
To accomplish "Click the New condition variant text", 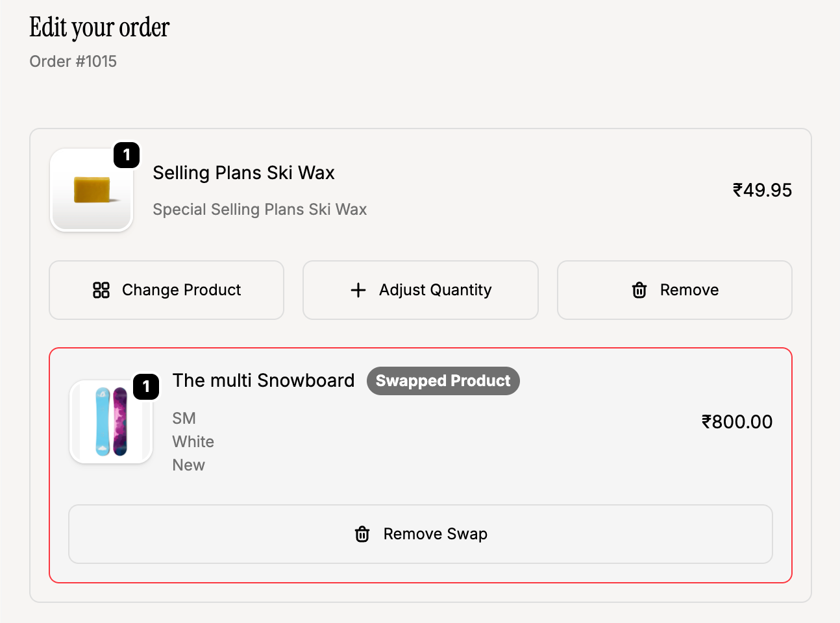I will point(189,465).
